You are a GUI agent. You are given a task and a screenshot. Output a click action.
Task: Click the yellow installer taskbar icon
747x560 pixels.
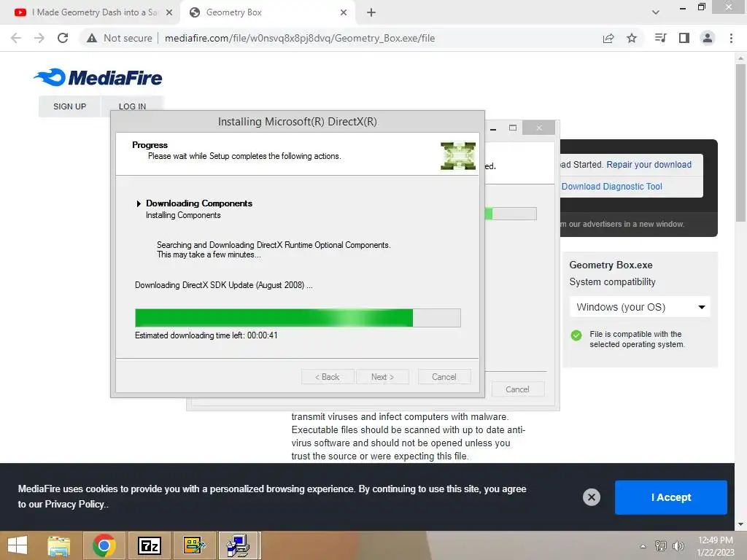(194, 545)
